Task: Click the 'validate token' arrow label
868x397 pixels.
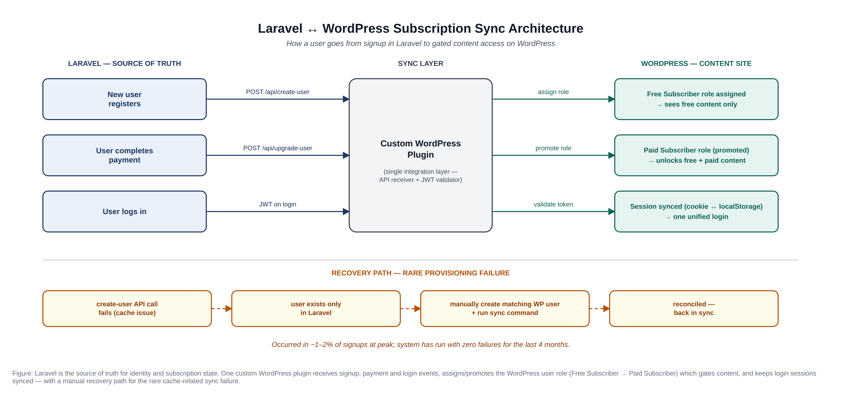Action: 553,204
